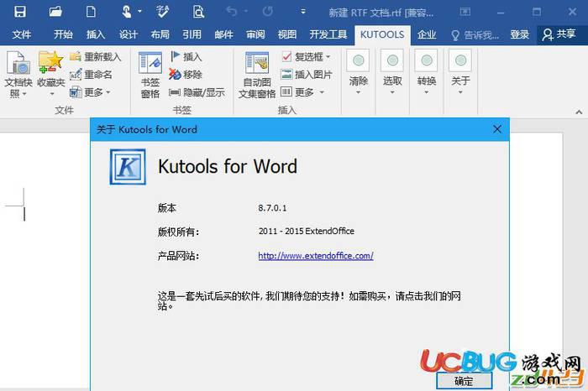
Task: Click Reload (重新载入) in file group
Action: [95, 57]
